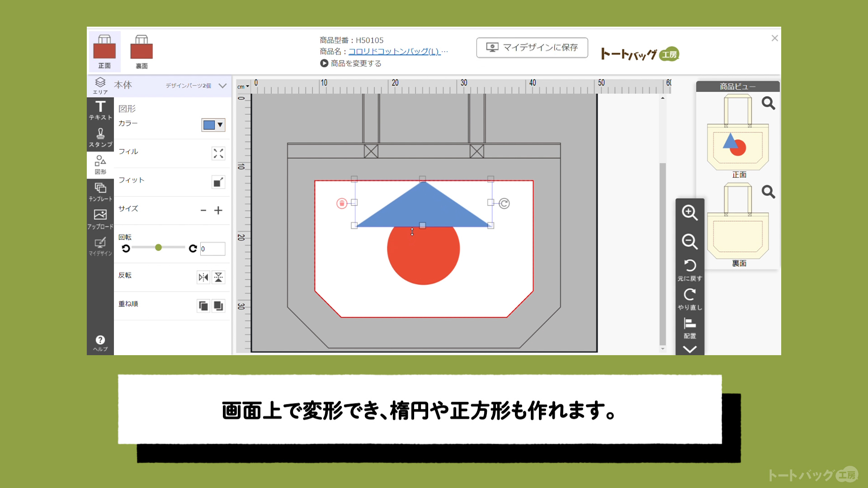Viewport: 868px width, 488px height.
Task: Apply フィット fit to shape
Action: coord(218,182)
